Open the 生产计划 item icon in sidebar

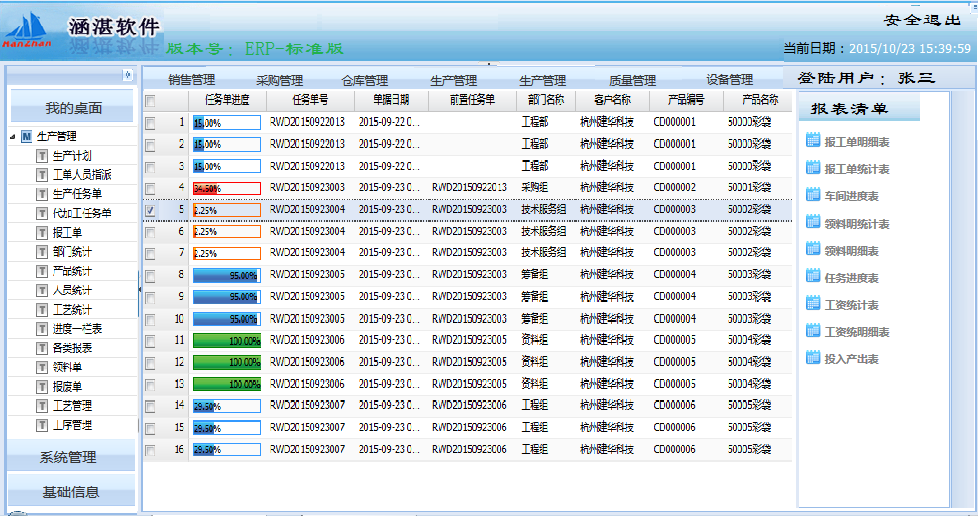(x=42, y=156)
